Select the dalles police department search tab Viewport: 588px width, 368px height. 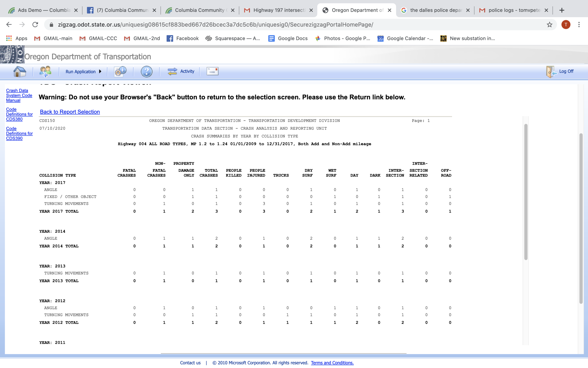435,10
